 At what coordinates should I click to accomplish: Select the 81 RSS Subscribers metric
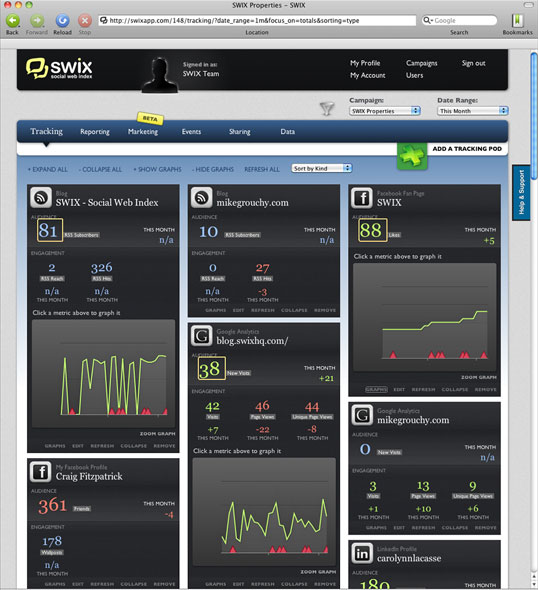pyautogui.click(x=50, y=230)
